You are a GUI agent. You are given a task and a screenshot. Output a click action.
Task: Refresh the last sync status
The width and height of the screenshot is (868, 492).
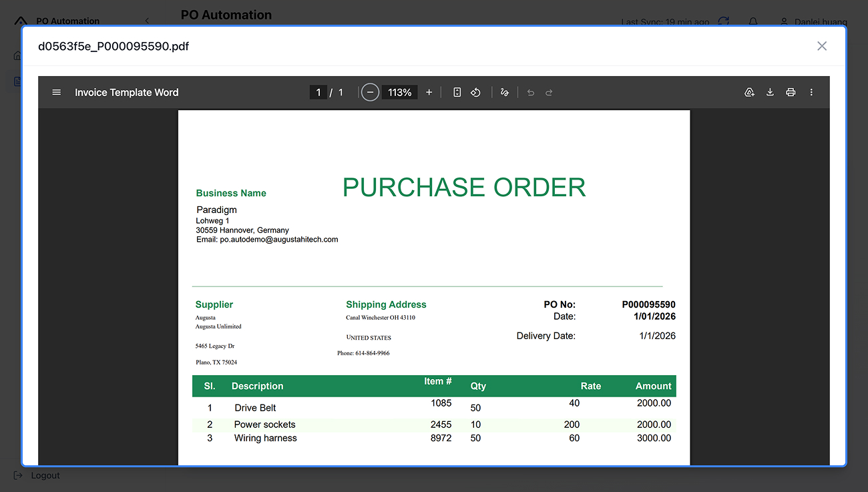[x=723, y=21]
